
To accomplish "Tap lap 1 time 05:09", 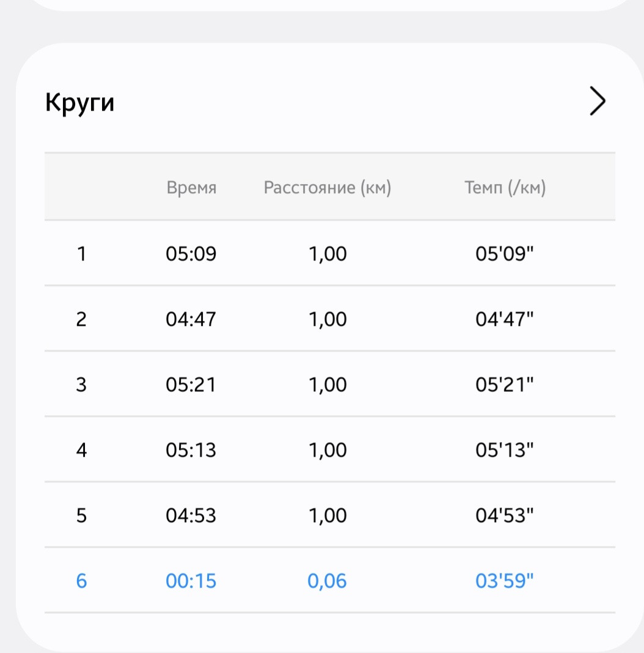I will click(191, 254).
